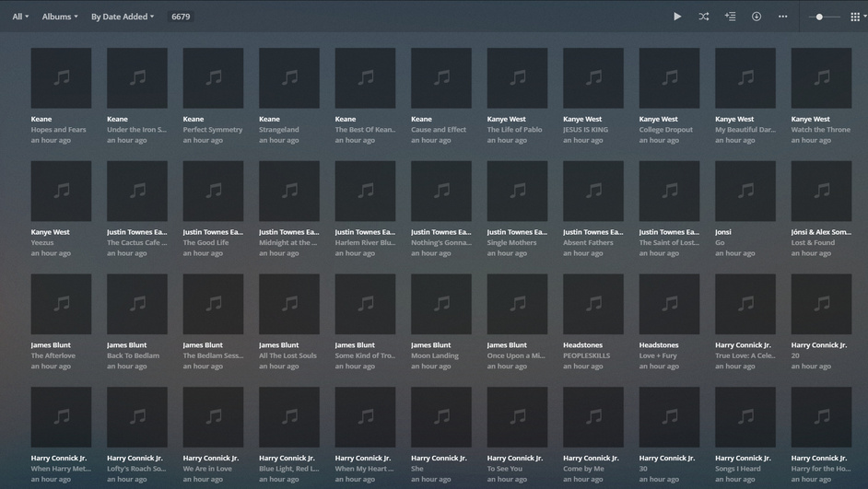868x489 pixels.
Task: Select the Perfect Symmetry album title
Action: tap(213, 130)
